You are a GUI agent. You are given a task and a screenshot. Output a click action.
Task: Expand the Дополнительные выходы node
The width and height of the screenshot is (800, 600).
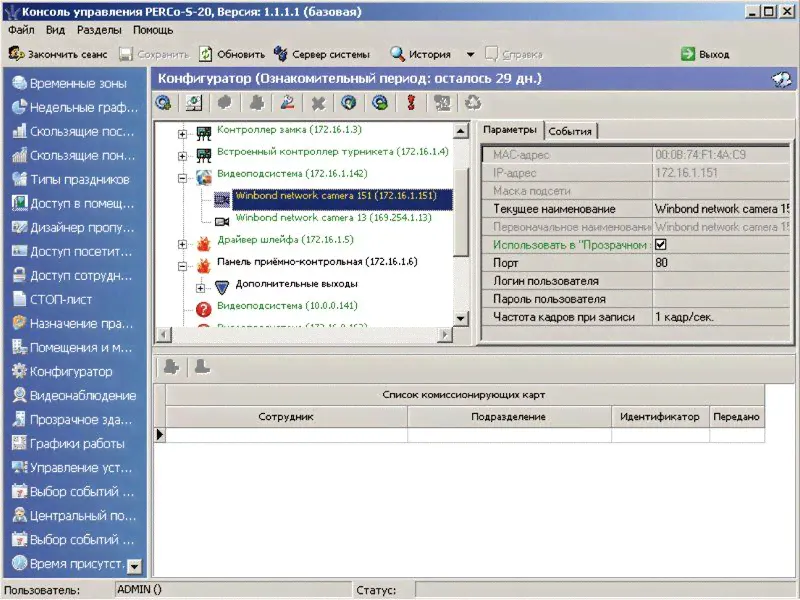pos(200,286)
